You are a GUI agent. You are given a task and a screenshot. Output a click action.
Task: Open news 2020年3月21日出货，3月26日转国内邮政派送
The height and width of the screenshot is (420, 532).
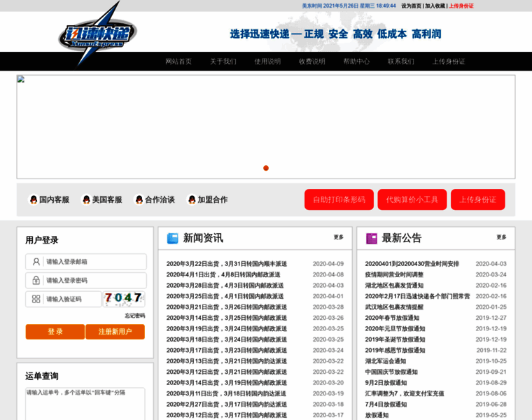click(227, 307)
